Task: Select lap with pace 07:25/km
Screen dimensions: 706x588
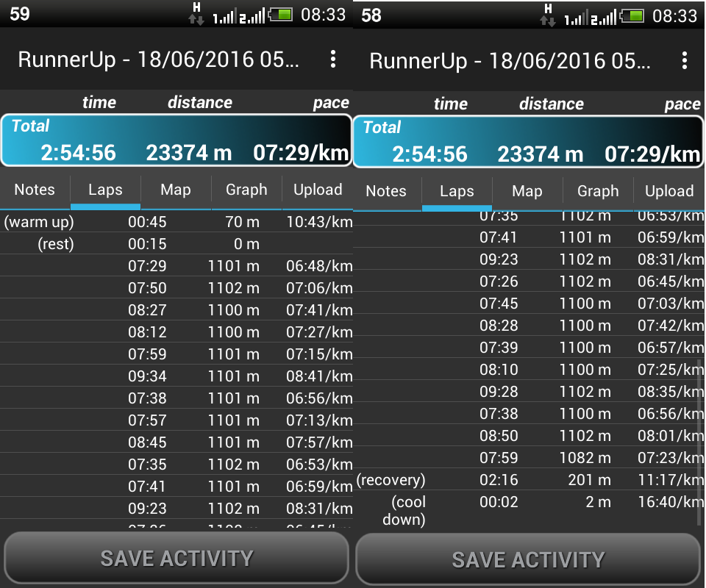Action: click(529, 370)
